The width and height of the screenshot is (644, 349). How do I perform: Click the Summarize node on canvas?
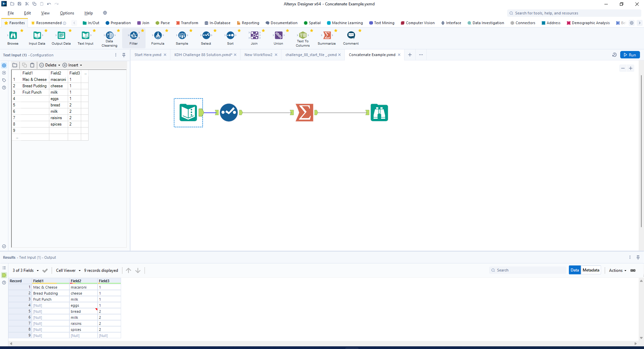point(305,113)
